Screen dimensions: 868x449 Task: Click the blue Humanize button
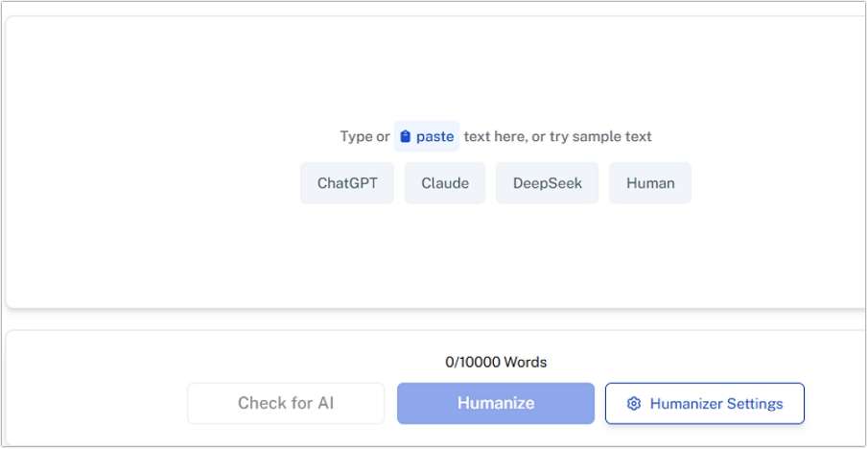[x=496, y=403]
